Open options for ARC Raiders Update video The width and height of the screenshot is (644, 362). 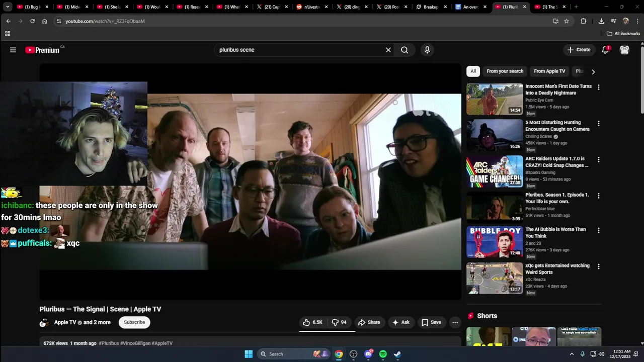pos(598,159)
